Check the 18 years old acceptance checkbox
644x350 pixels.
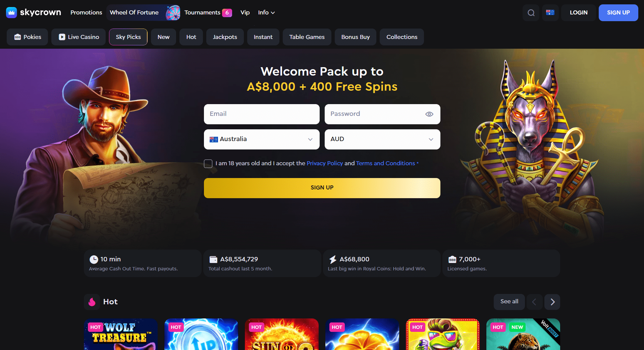tap(208, 164)
